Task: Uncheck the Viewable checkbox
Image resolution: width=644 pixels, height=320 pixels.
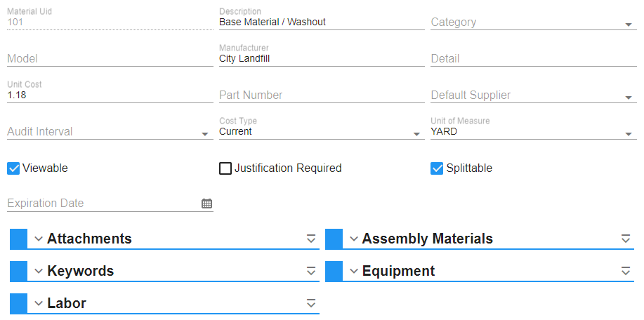Action: coord(13,168)
